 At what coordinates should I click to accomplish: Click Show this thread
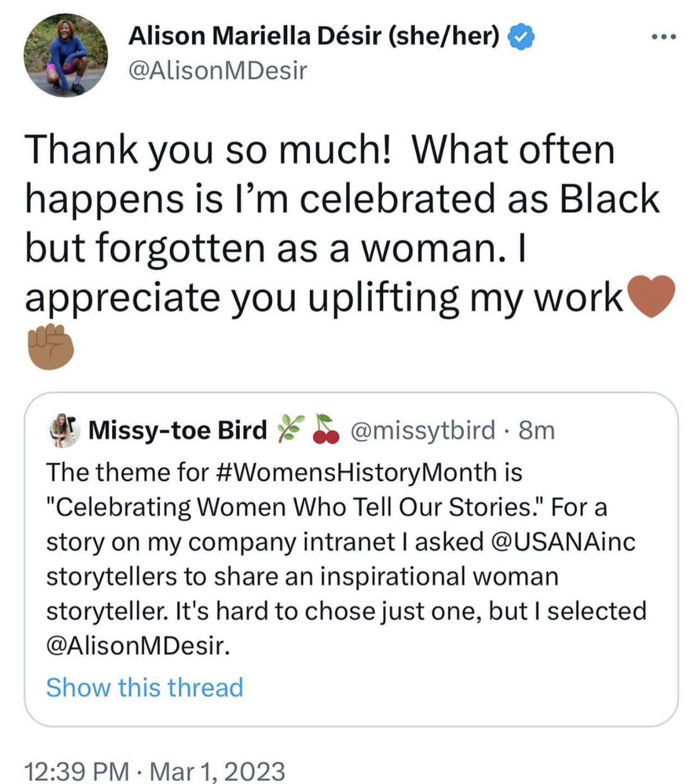coord(144,687)
